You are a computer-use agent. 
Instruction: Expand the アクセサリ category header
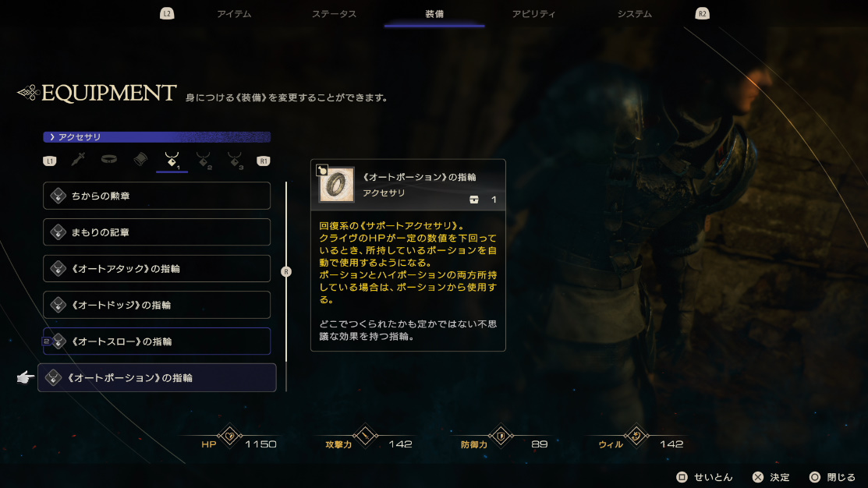click(157, 136)
